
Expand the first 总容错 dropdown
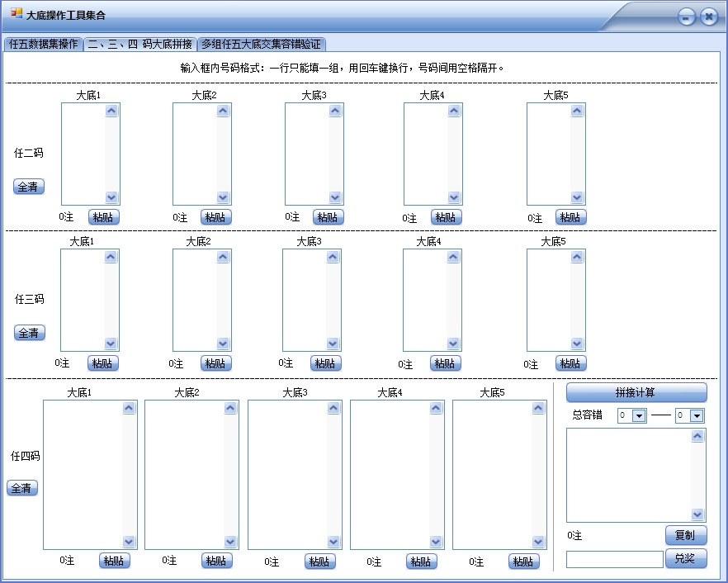[638, 416]
